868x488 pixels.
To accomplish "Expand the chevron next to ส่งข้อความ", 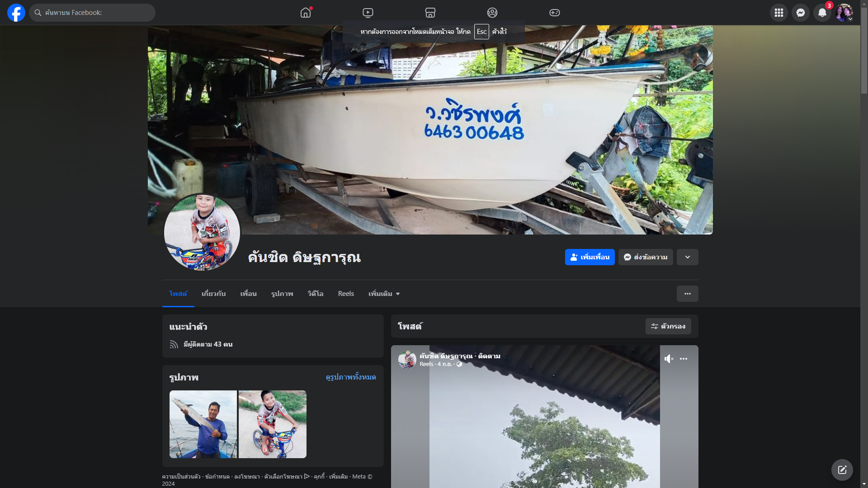I will pos(687,257).
